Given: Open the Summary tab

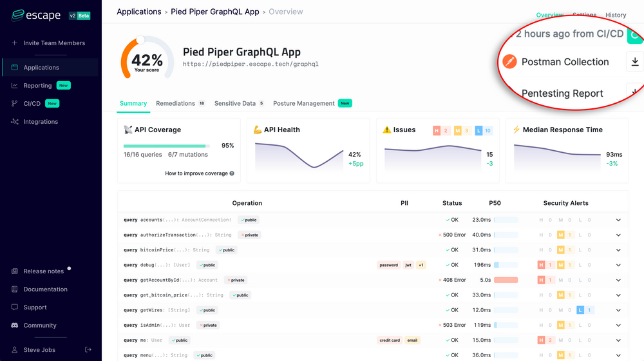Looking at the screenshot, I should click(x=133, y=104).
